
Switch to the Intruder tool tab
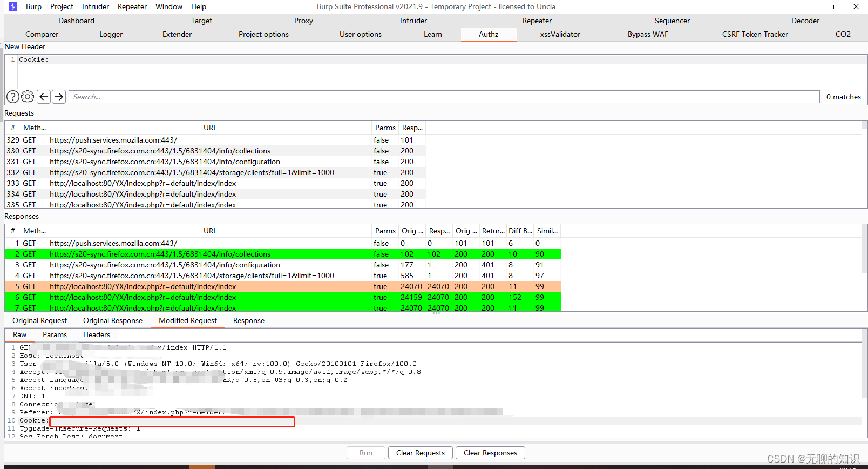[x=413, y=21]
